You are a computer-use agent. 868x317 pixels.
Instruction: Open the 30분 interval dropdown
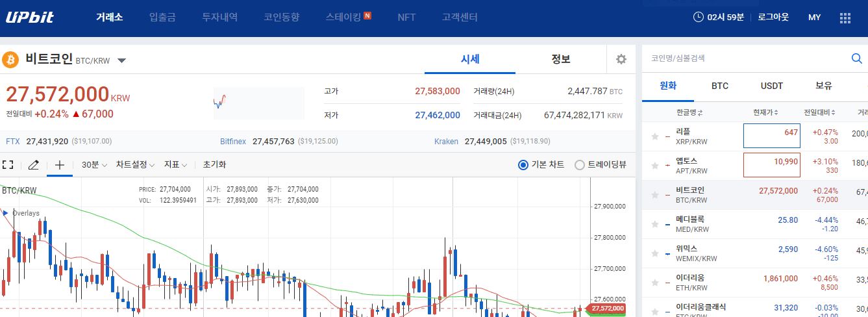[95, 165]
